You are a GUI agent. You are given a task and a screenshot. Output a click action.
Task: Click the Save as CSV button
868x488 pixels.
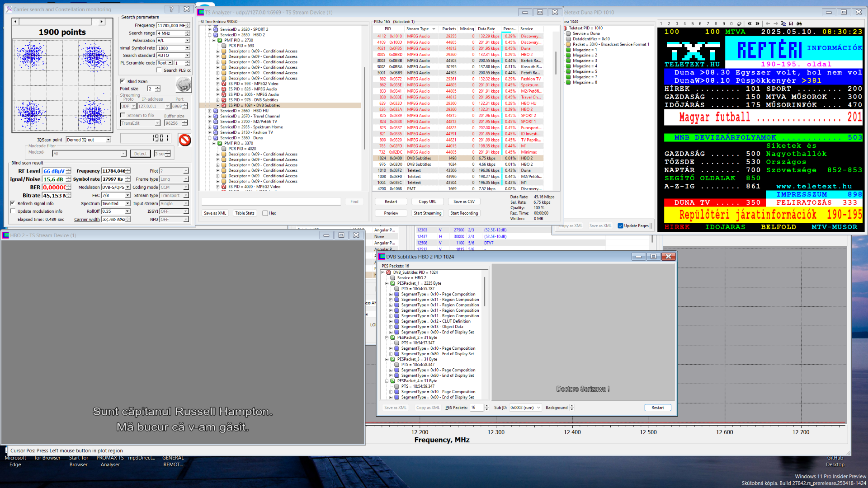[x=464, y=202]
